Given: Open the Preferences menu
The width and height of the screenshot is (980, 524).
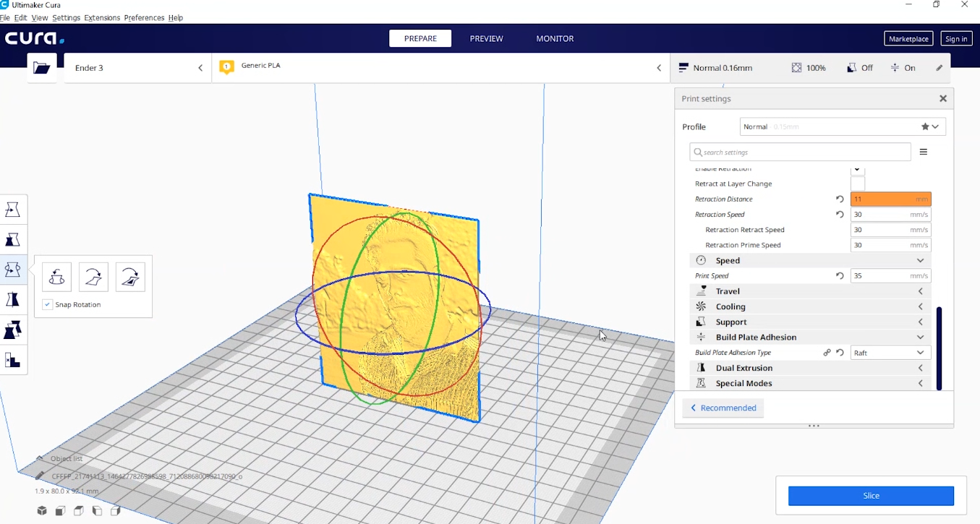Looking at the screenshot, I should point(144,17).
